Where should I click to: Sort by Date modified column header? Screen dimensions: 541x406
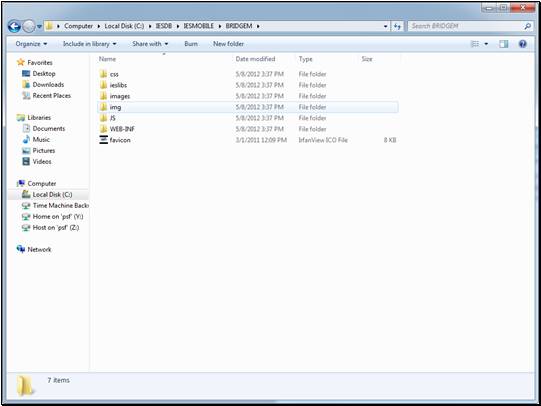click(x=255, y=59)
